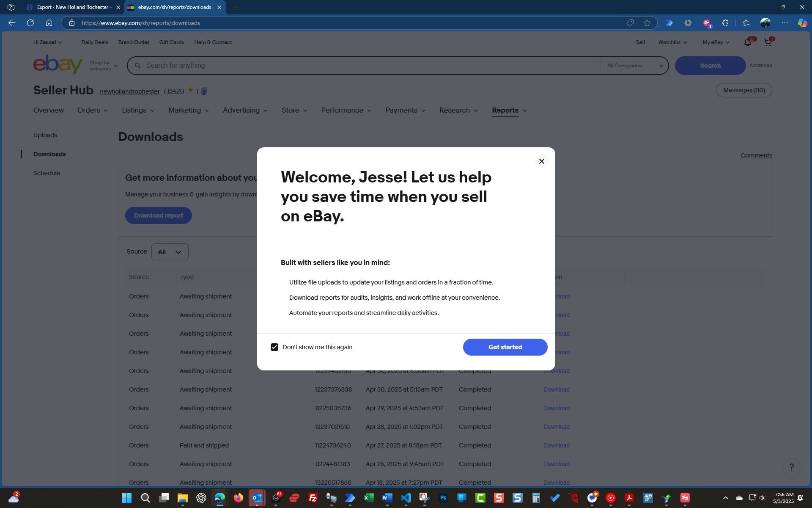Viewport: 812px width, 508px height.
Task: Click the eBay logo
Action: point(58,65)
